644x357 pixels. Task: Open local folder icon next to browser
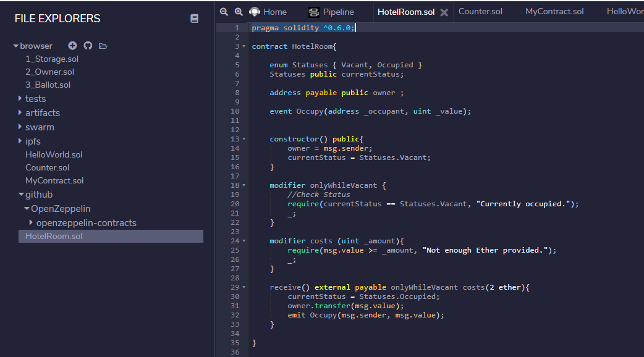[103, 46]
